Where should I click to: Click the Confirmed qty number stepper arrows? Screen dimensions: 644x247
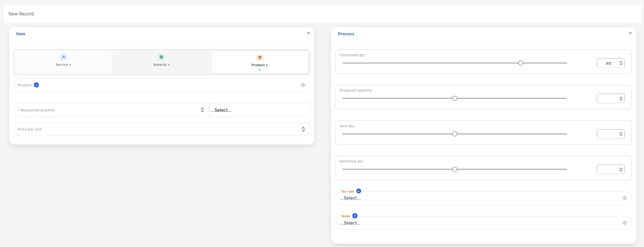click(621, 63)
